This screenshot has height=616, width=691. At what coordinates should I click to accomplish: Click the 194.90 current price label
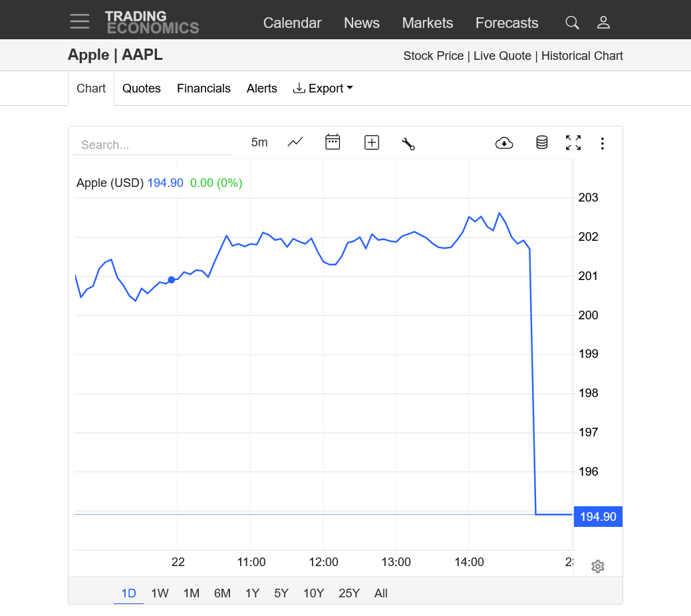pos(598,516)
